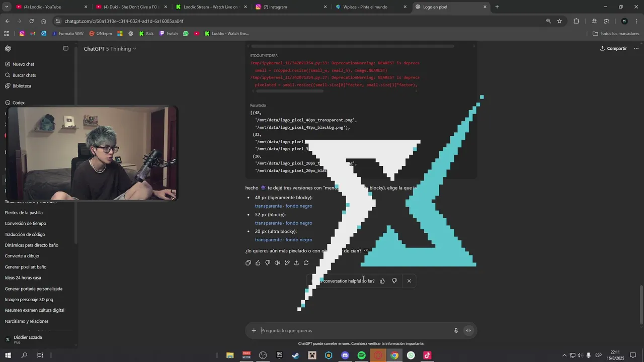
Task: Open tab search dropdown arrow
Action: (x=7, y=7)
